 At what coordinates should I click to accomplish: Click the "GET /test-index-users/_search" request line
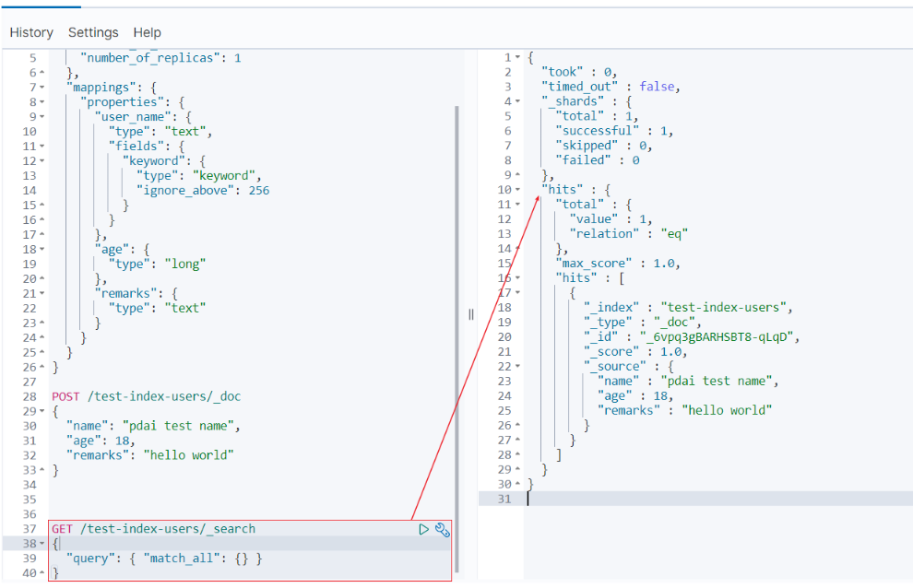[x=154, y=529]
